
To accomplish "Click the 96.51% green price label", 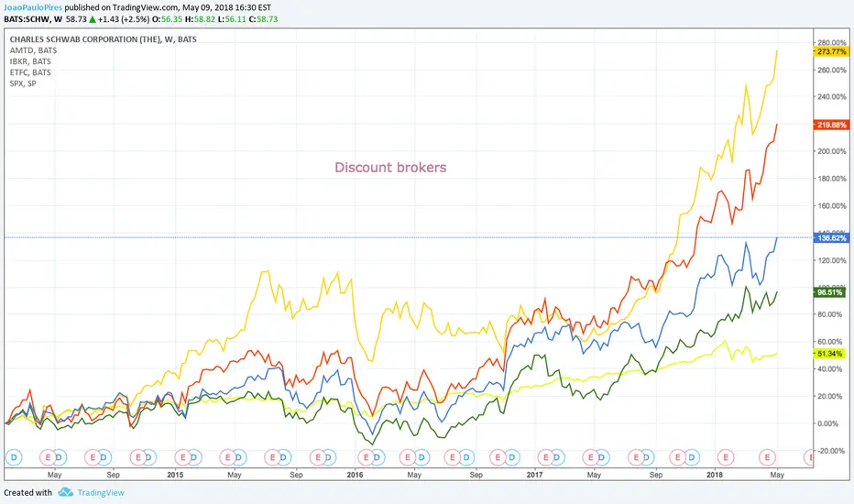I will 830,292.
